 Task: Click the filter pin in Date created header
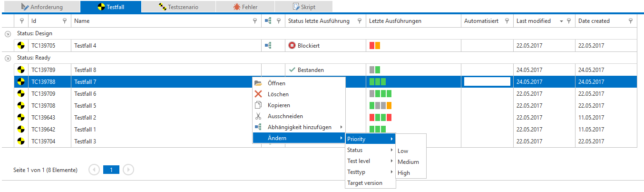[x=631, y=21]
